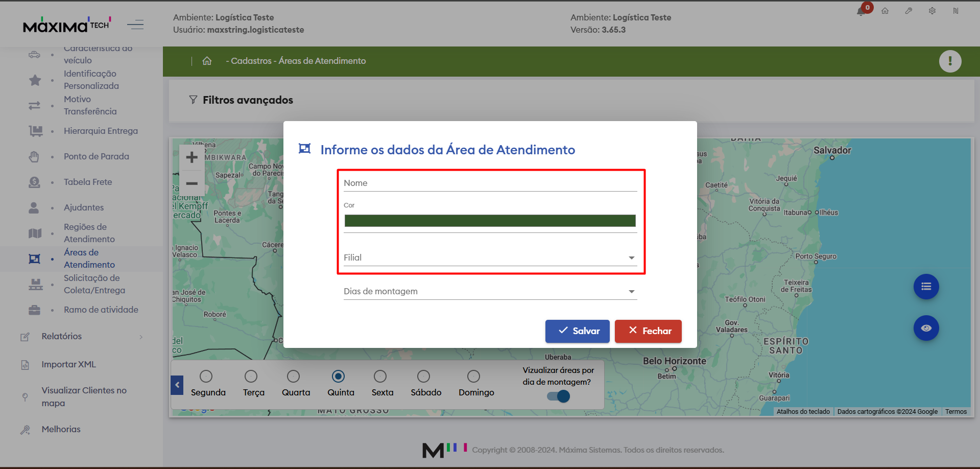Click the Versão: 3.65.3 text
The image size is (980, 469).
[598, 30]
